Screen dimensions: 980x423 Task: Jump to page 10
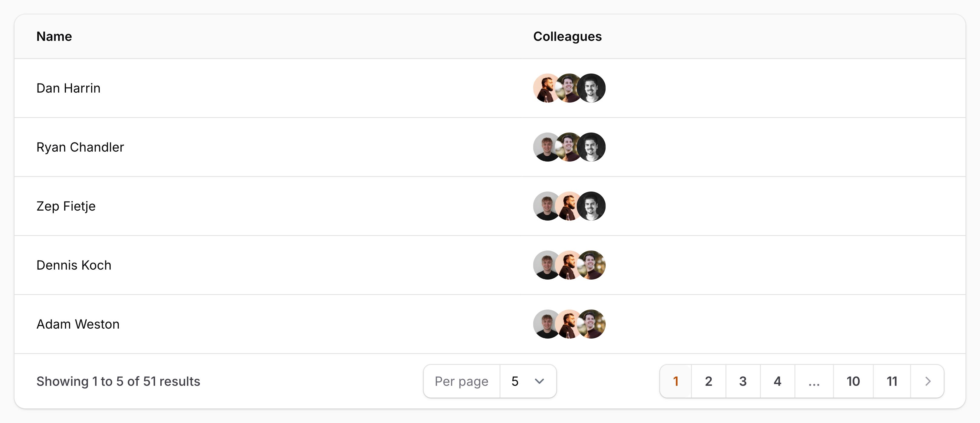tap(853, 381)
